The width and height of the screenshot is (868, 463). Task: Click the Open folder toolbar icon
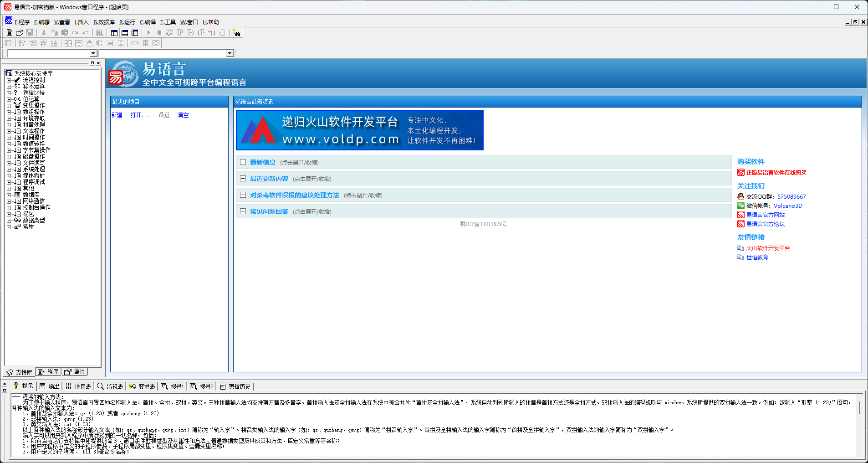point(19,33)
